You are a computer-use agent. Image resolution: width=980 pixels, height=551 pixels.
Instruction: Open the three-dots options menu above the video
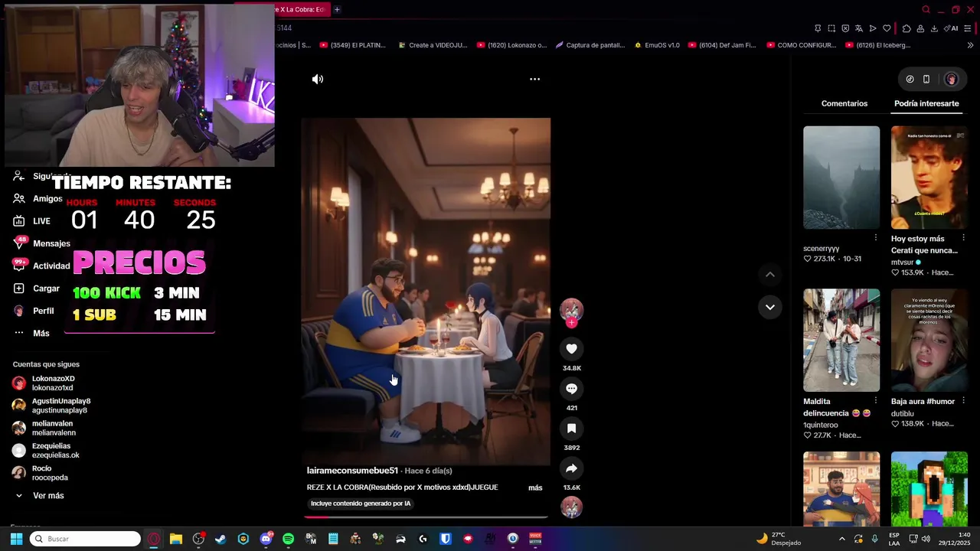[x=534, y=79]
